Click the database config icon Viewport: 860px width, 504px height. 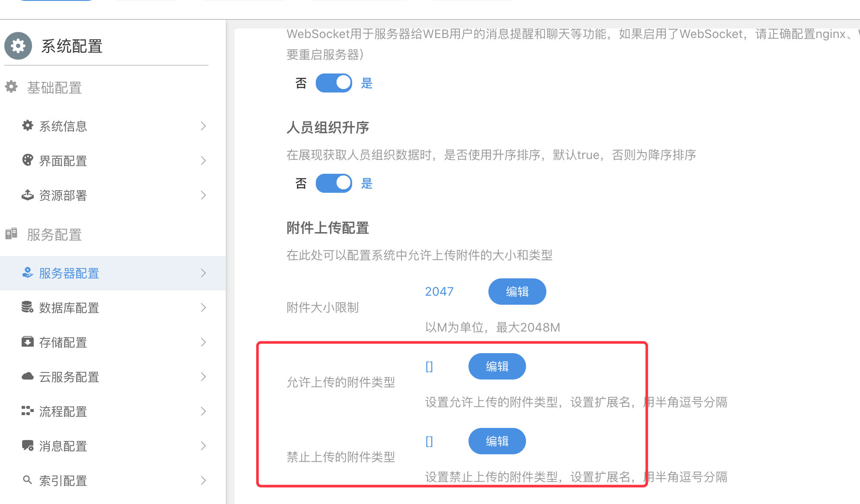28,307
